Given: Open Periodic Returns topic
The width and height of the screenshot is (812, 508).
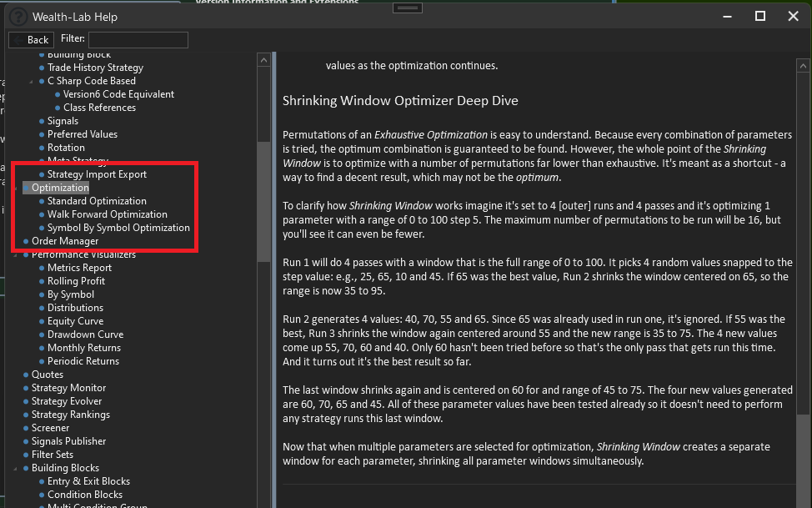Looking at the screenshot, I should pos(83,361).
